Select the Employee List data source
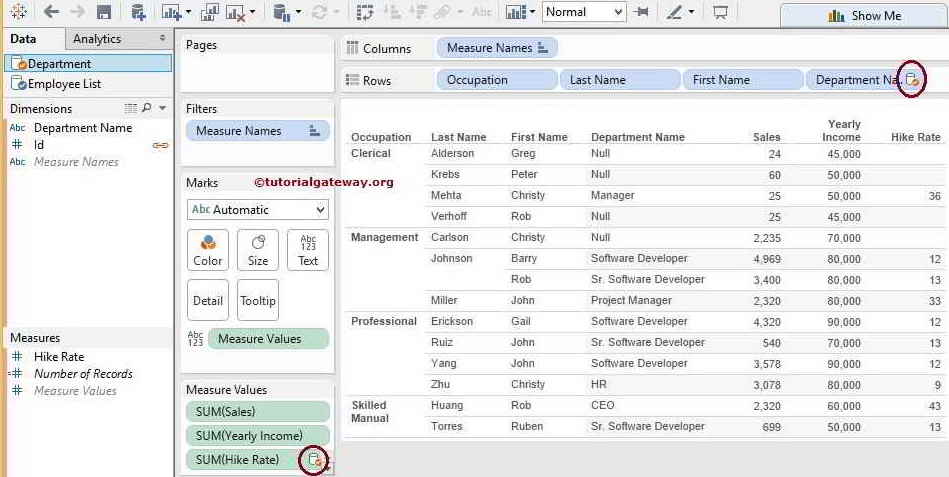 tap(88, 84)
